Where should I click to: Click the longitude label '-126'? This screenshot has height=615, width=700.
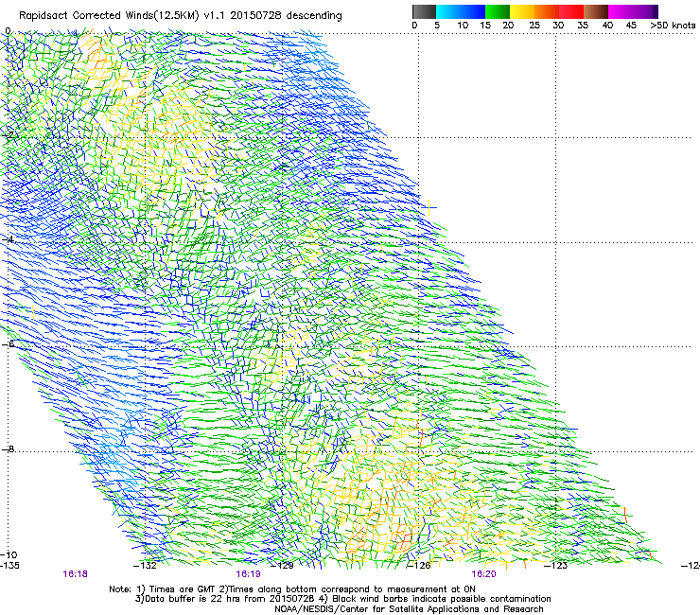[x=419, y=566]
